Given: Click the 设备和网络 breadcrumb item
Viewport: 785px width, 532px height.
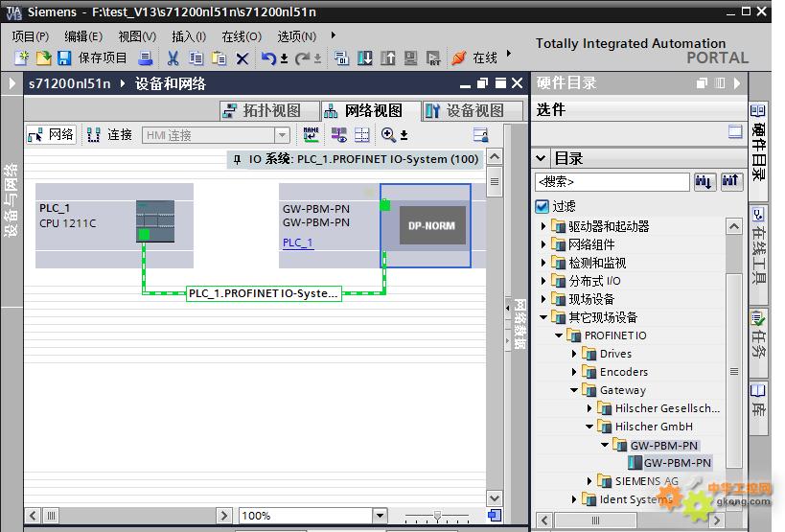Looking at the screenshot, I should coord(171,83).
